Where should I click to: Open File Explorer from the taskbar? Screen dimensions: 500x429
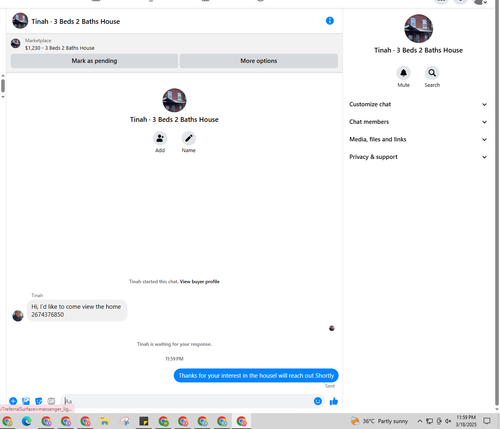pyautogui.click(x=105, y=421)
